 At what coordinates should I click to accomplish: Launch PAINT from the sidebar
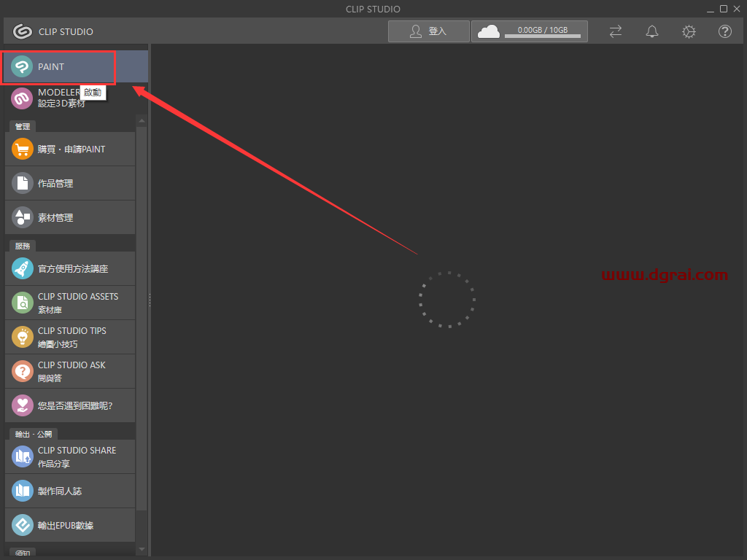coord(76,66)
